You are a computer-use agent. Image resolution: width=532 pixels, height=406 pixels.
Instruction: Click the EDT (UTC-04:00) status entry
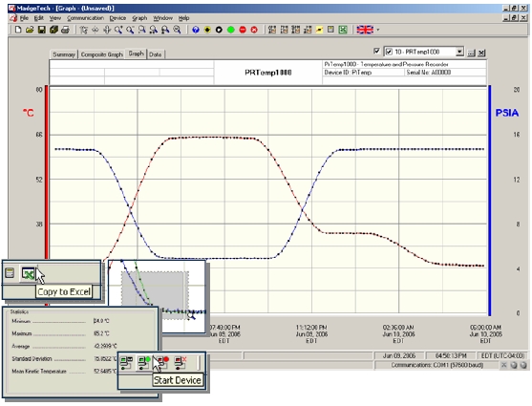coord(502,355)
